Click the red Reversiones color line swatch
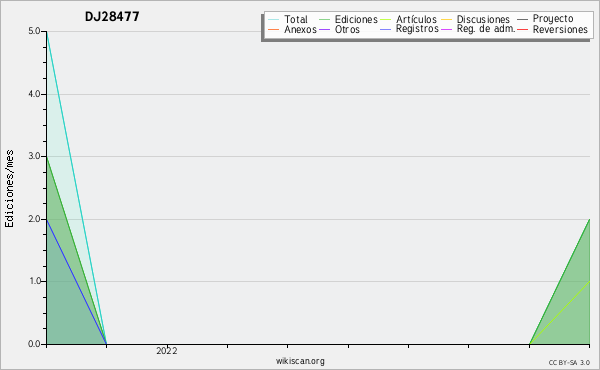Screen dimensions: 600x370 tap(523, 29)
